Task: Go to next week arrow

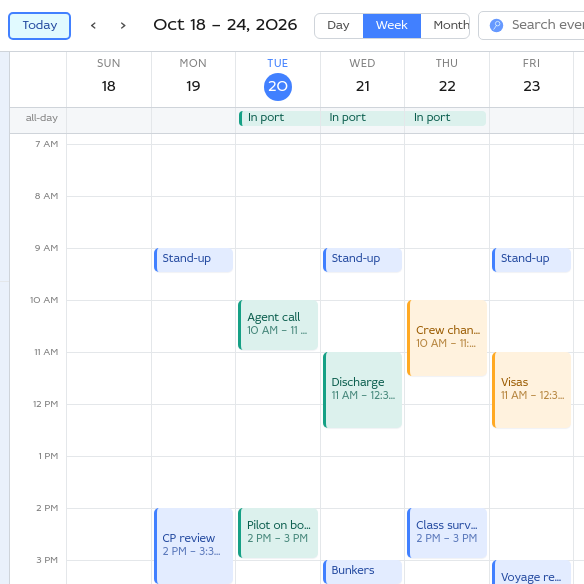Action: point(123,26)
